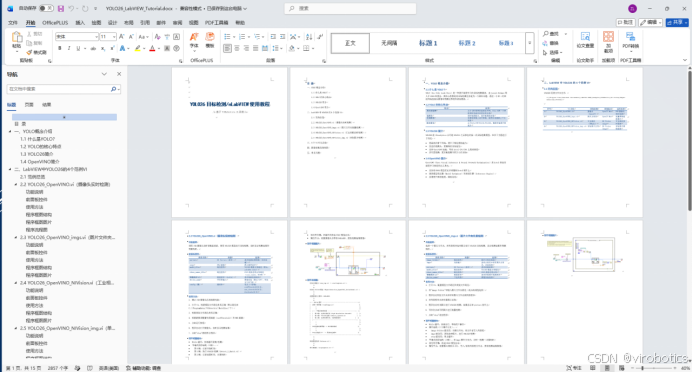Click the sort A-Z icon
The image size is (693, 372).
[309, 37]
